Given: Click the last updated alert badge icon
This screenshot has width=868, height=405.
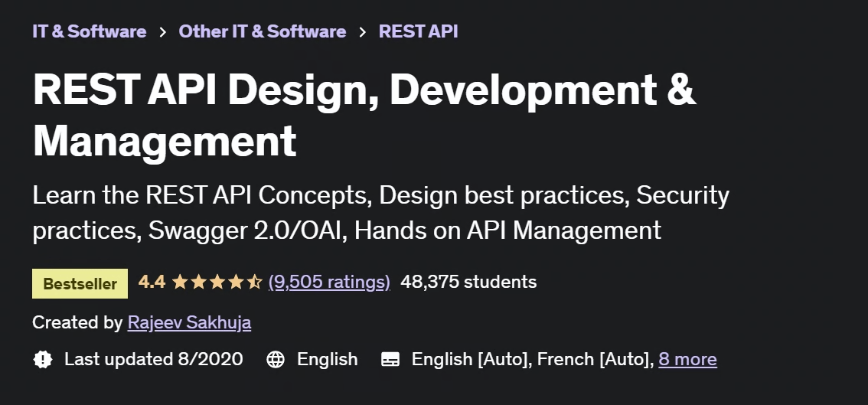Looking at the screenshot, I should click(43, 359).
